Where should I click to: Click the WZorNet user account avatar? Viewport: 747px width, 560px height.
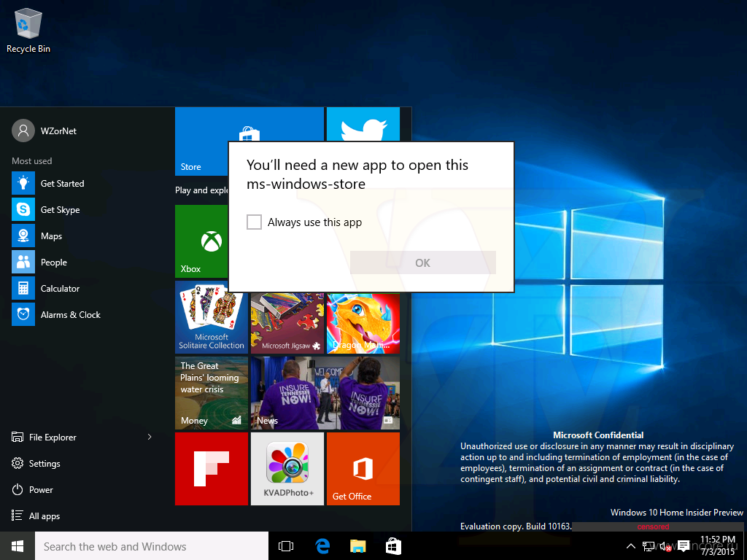[23, 131]
